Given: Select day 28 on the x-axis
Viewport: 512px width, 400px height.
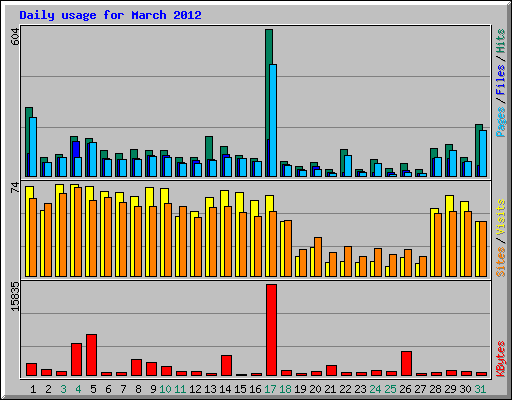Looking at the screenshot, I should coord(435,389).
